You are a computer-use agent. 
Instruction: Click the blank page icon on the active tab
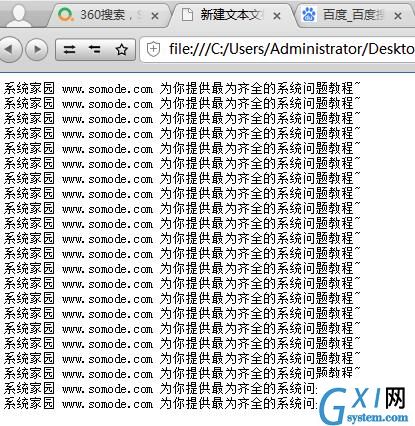pyautogui.click(x=187, y=14)
